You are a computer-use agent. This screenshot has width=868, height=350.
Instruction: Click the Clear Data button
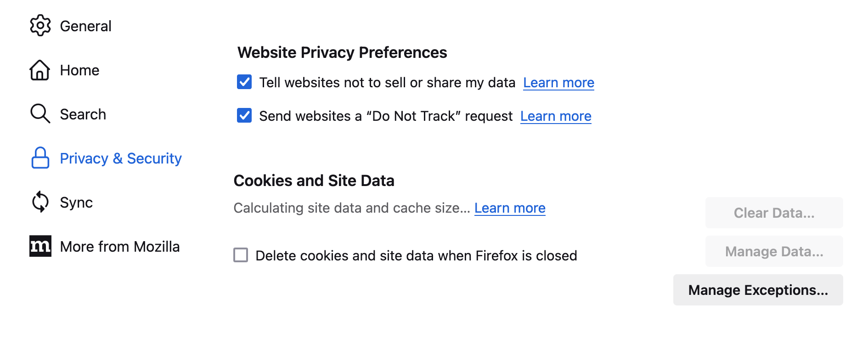(x=774, y=213)
